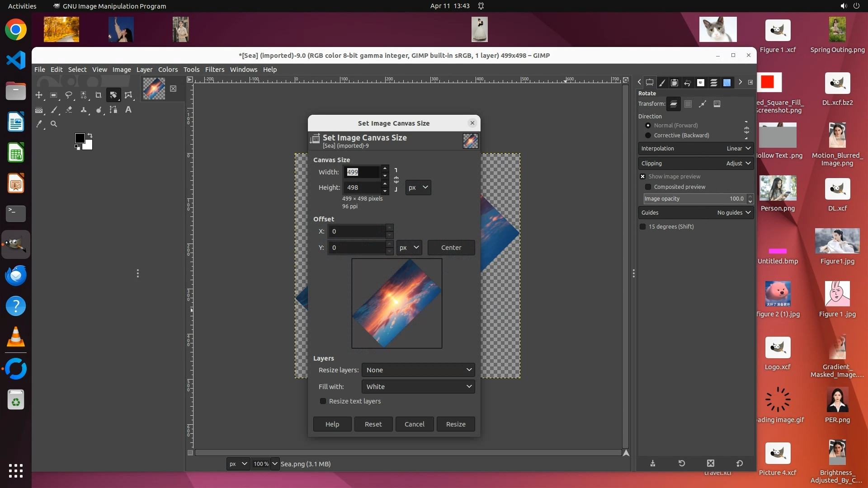
Task: Select the Text tool
Action: (128, 110)
